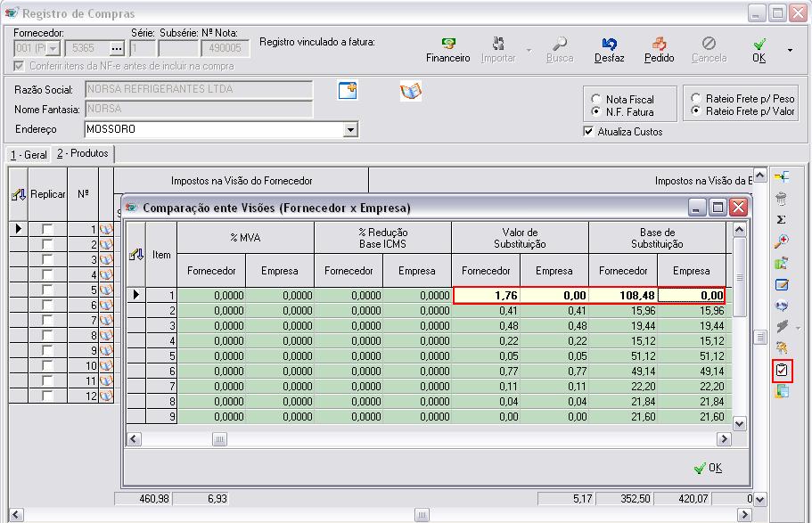This screenshot has width=812, height=523.
Task: Click the total field showing 460,98
Action: (143, 499)
